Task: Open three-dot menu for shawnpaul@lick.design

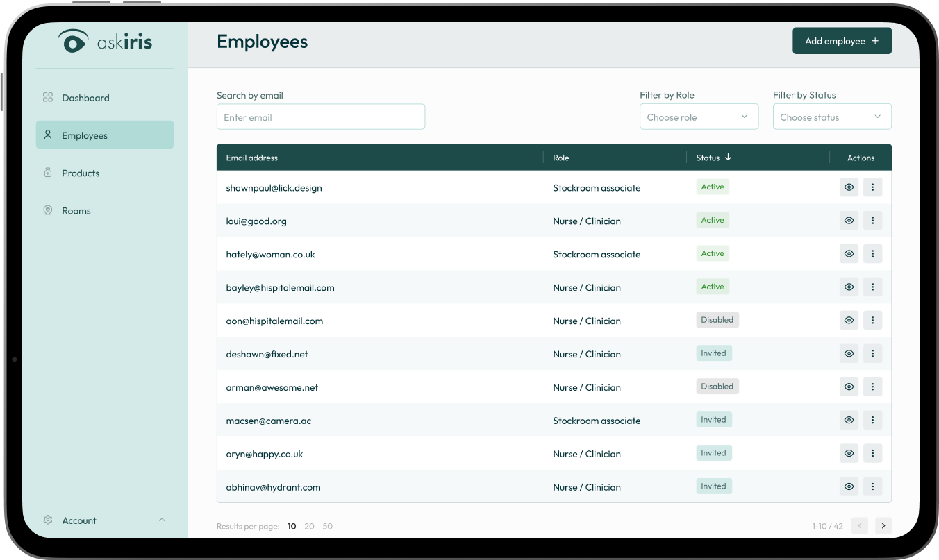Action: [x=872, y=187]
